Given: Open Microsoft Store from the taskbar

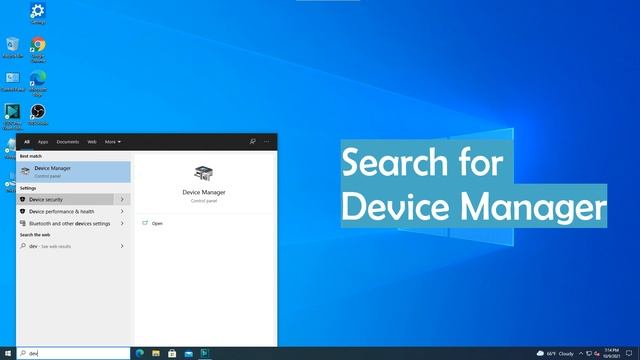Looking at the screenshot, I should 172,353.
